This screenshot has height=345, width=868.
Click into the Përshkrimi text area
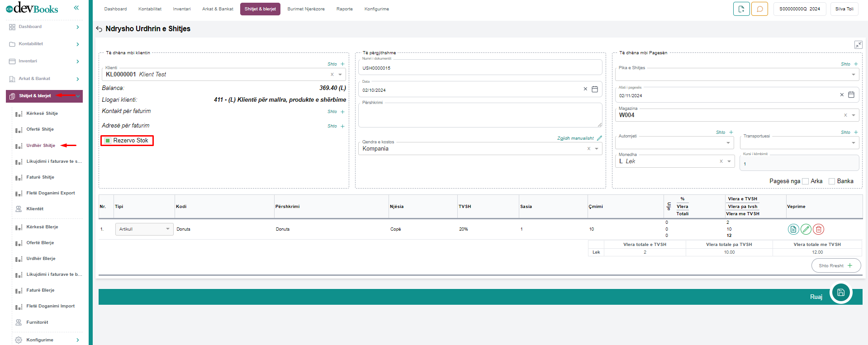479,116
